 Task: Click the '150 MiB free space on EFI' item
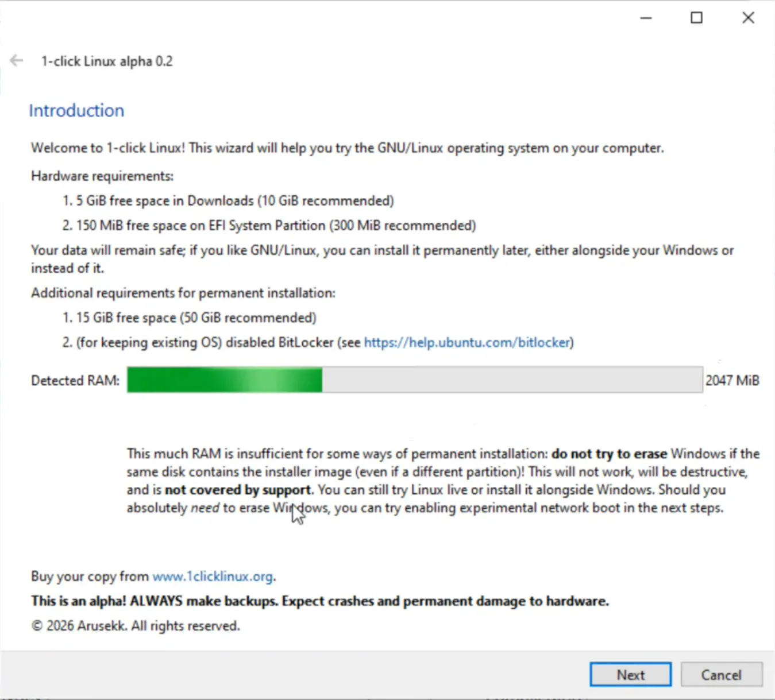point(269,226)
